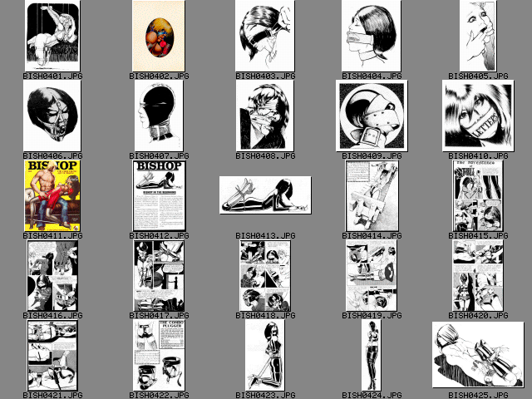Click the file name BISH0401.JPG
Image resolution: width=532 pixels, height=399 pixels.
click(52, 76)
